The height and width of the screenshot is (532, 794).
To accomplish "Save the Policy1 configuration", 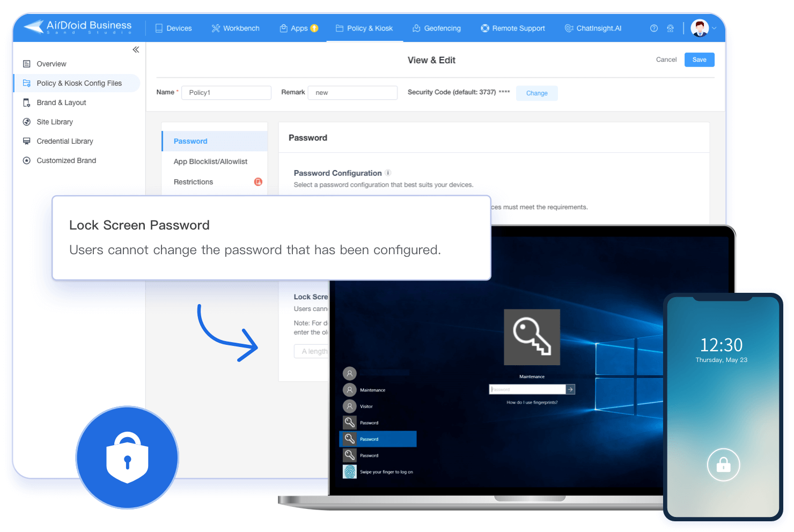I will click(x=699, y=60).
